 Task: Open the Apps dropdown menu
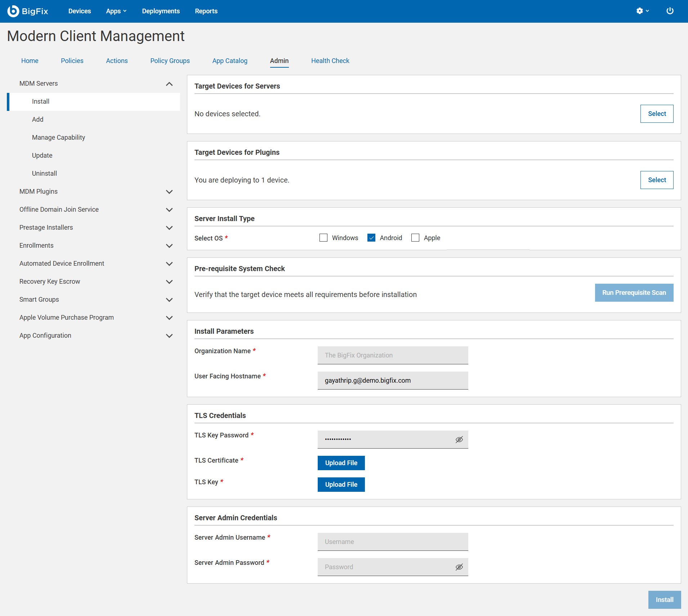tap(116, 11)
